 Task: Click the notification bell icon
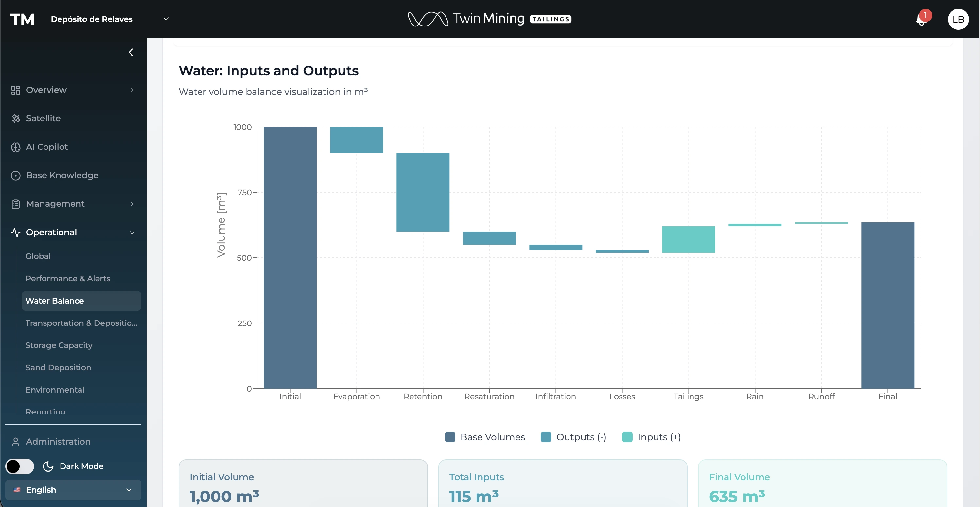[x=921, y=20]
